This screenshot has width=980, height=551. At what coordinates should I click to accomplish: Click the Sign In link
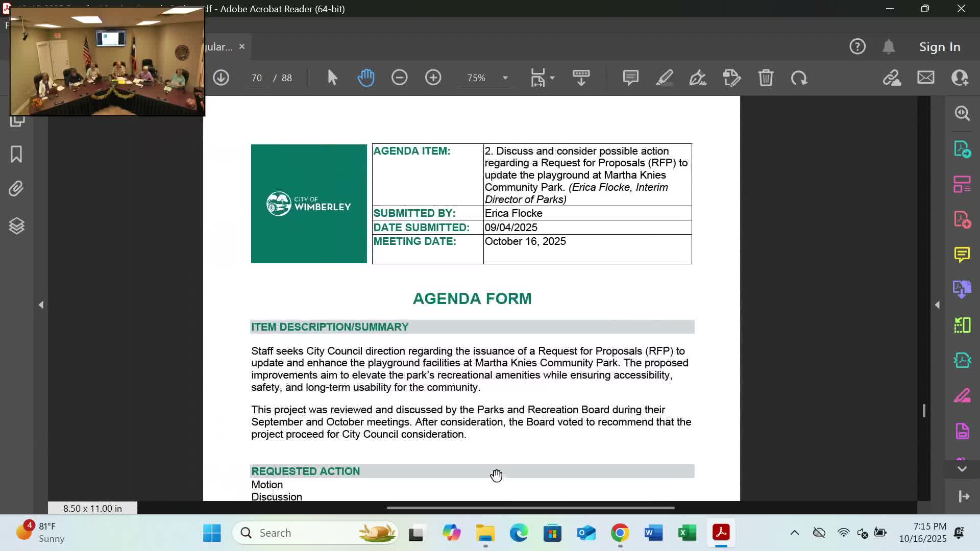coord(939,47)
